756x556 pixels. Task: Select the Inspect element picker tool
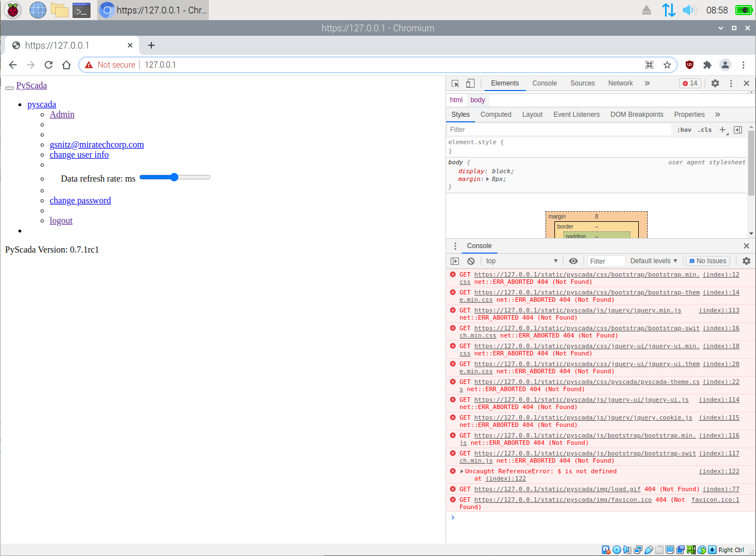point(454,83)
